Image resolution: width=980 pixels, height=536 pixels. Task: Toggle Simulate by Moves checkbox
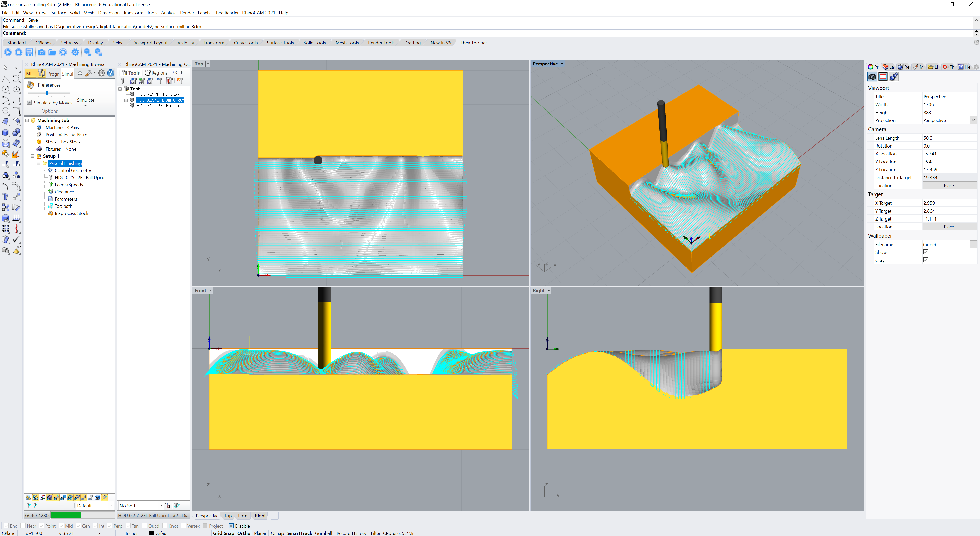(29, 103)
